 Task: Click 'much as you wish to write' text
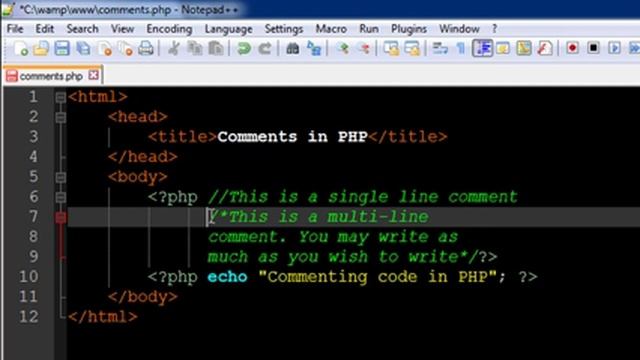(x=333, y=257)
